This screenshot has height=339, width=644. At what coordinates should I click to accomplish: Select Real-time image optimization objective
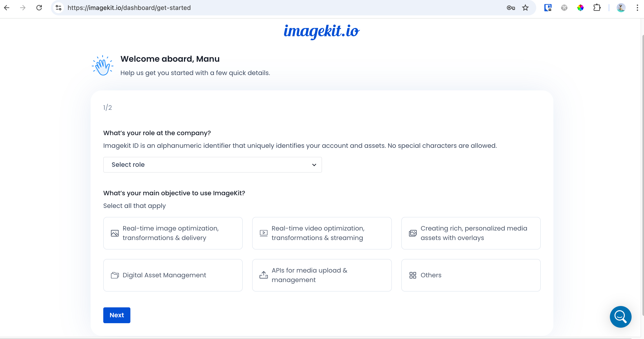point(173,233)
